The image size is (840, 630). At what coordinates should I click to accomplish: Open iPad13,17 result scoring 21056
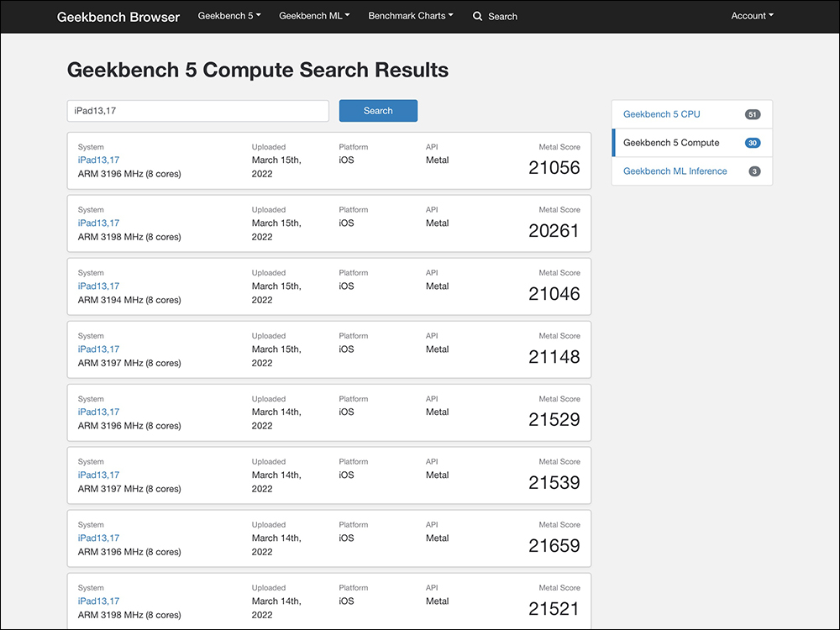click(x=99, y=160)
